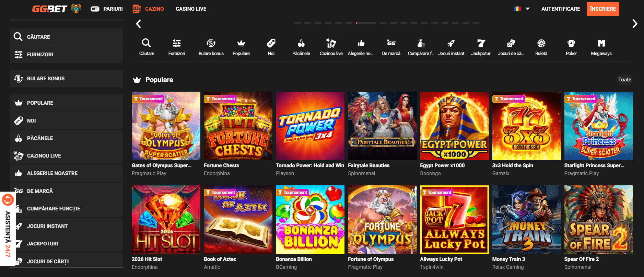Open the ASISTENȚĂ 24/7 support widget
This screenshot has height=277, width=644.
pyautogui.click(x=7, y=229)
